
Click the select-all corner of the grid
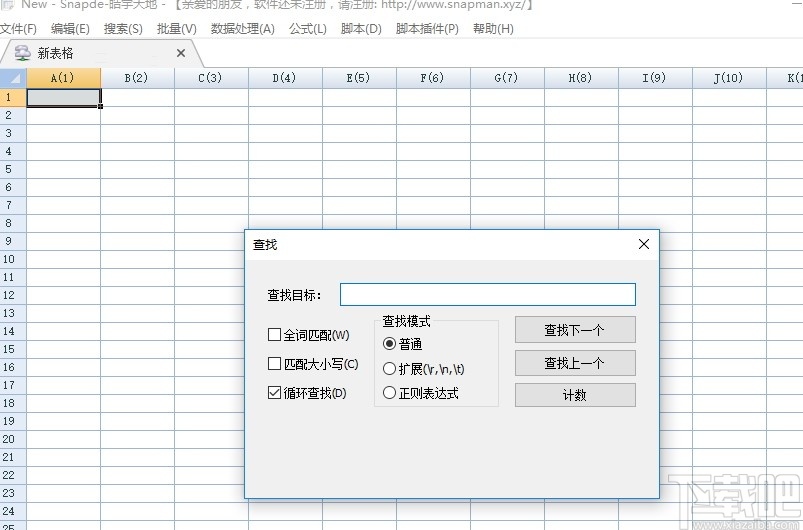point(13,78)
